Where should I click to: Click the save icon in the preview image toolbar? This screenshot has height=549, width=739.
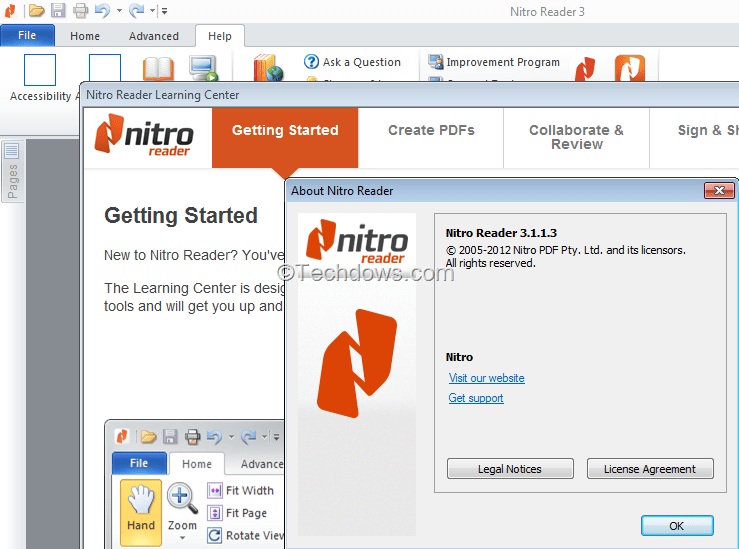pyautogui.click(x=170, y=437)
